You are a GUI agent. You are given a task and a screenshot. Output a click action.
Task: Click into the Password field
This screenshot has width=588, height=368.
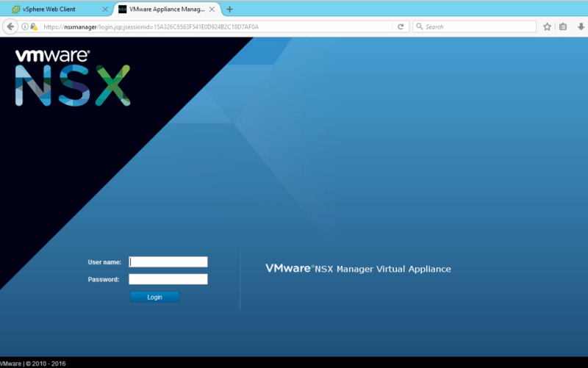pos(168,279)
